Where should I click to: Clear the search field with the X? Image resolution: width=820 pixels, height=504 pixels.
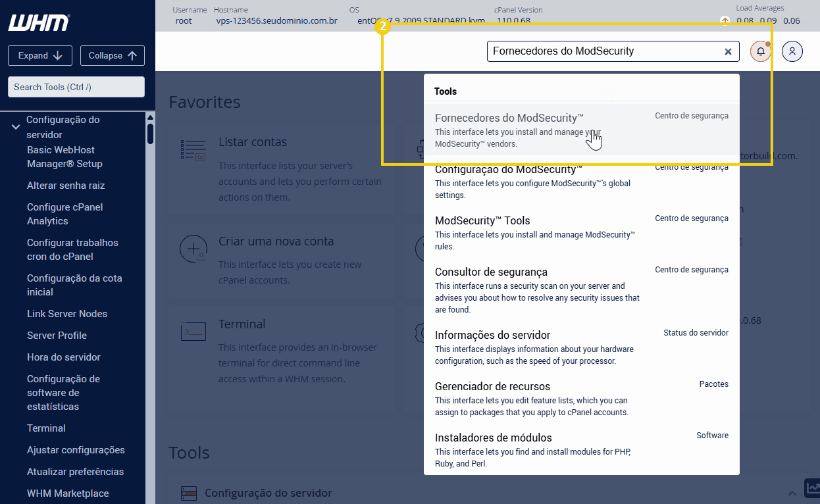[x=728, y=51]
